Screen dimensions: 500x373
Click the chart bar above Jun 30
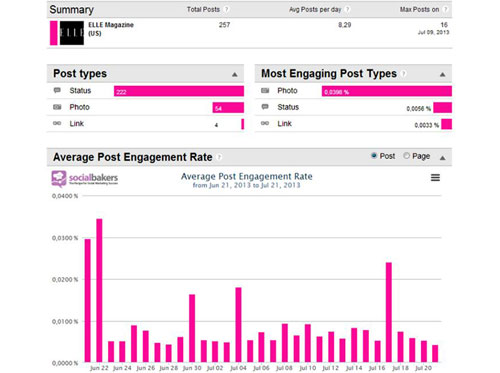(x=192, y=328)
